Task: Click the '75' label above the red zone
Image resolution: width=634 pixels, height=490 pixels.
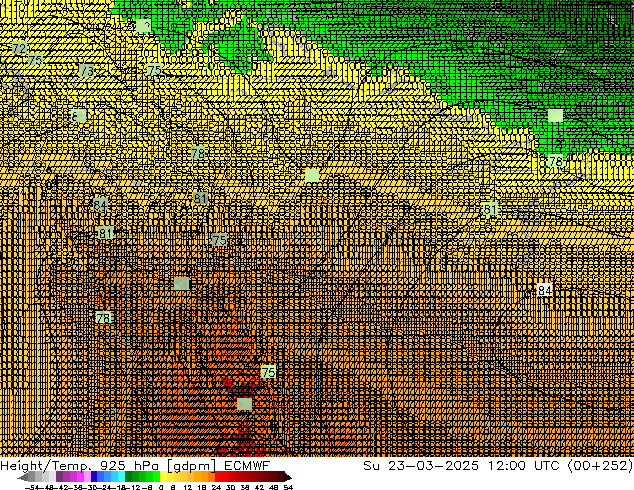Action: (x=268, y=372)
